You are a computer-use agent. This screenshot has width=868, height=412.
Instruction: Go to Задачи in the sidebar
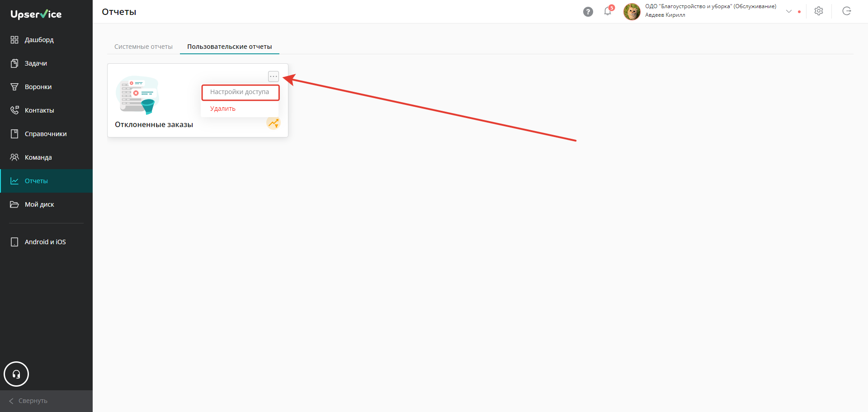tap(46, 63)
